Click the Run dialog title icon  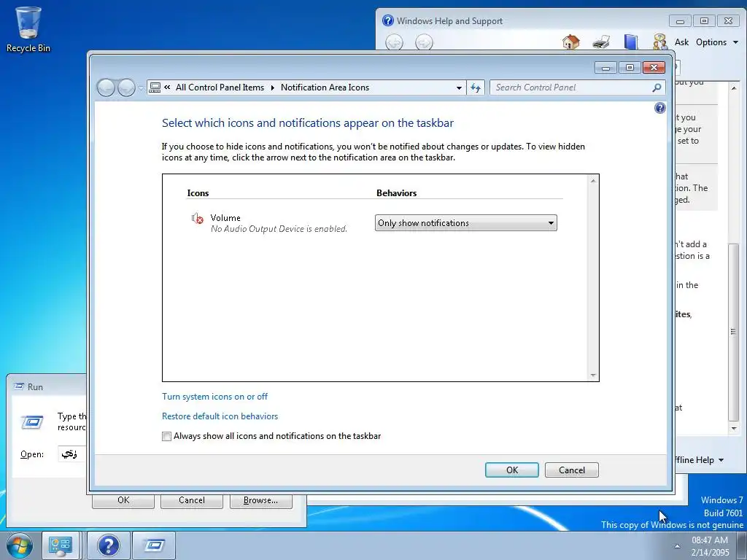(x=18, y=386)
